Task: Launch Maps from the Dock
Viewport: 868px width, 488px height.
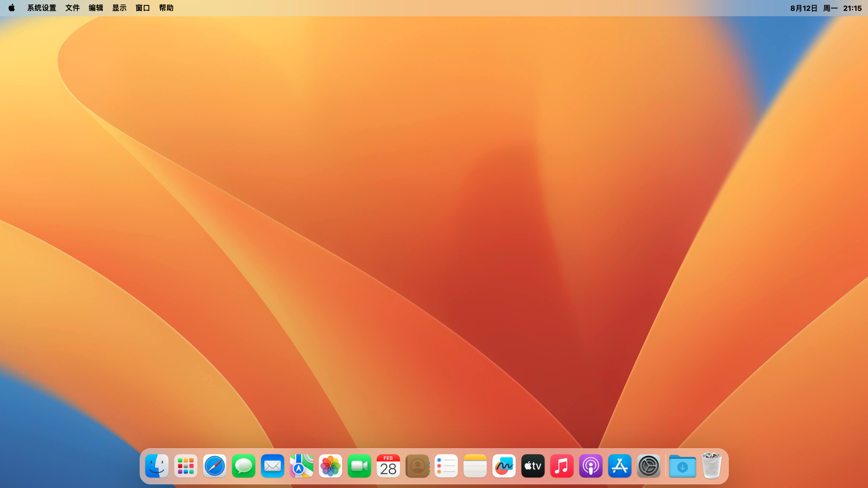Action: 302,466
